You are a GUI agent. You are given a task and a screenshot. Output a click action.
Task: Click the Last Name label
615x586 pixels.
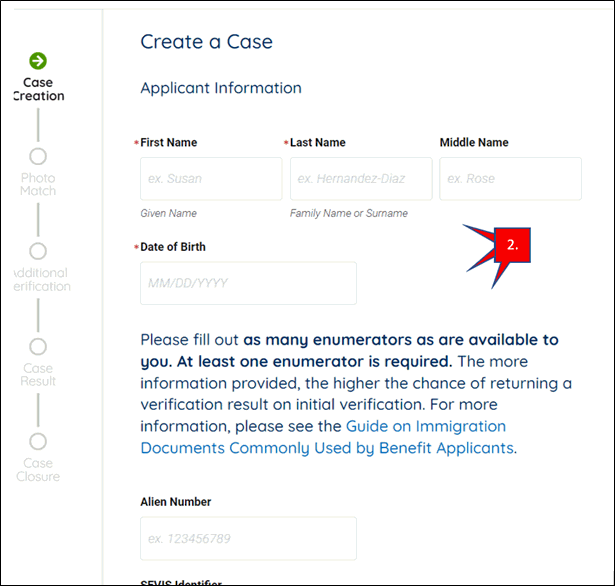tap(318, 142)
